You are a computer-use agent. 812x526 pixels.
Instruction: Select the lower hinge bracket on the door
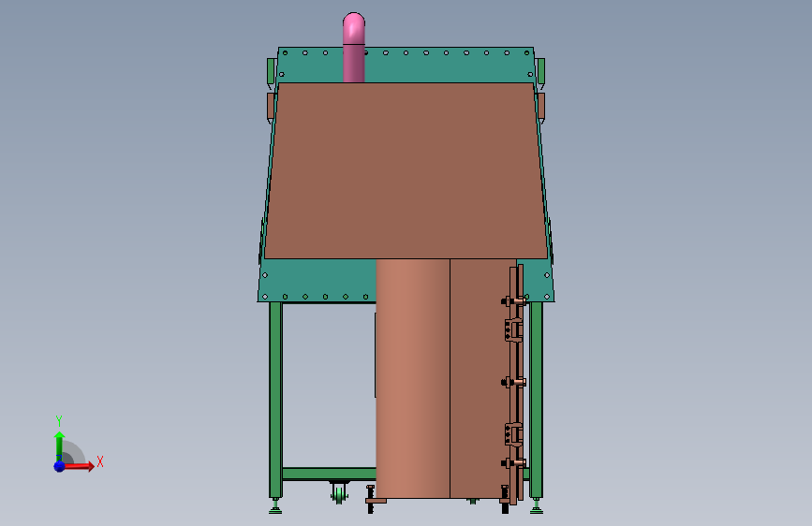tap(513, 434)
